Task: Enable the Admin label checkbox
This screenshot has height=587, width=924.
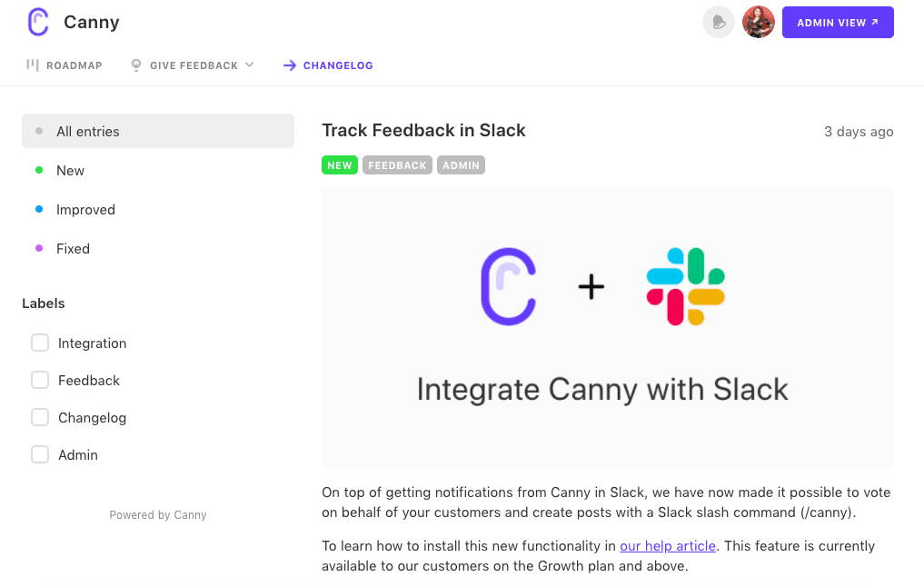Action: click(40, 454)
